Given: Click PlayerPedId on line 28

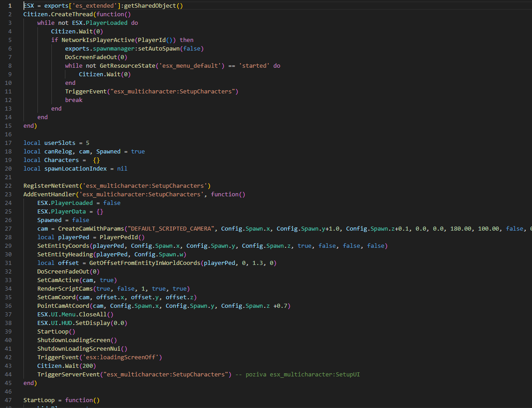Looking at the screenshot, I should [x=119, y=237].
